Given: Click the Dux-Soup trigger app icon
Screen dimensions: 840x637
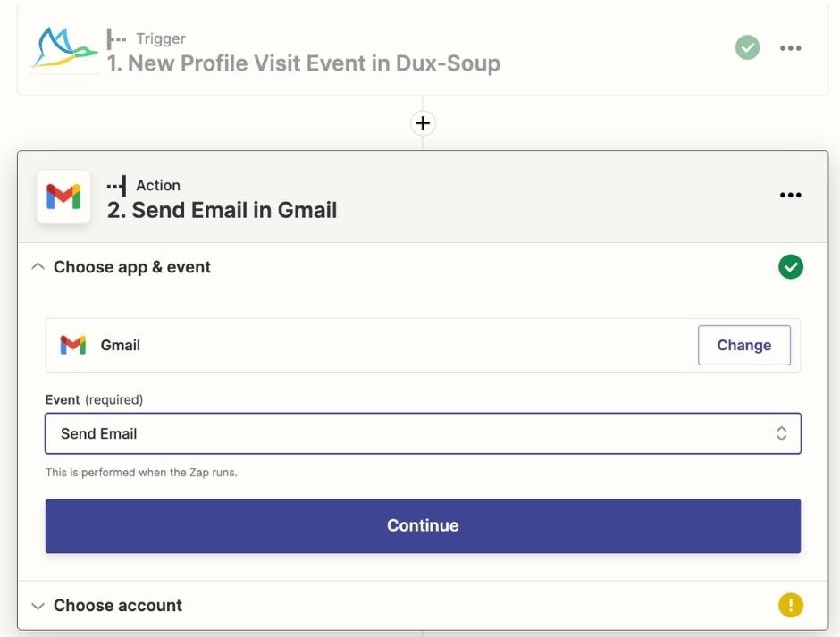Looking at the screenshot, I should click(63, 47).
